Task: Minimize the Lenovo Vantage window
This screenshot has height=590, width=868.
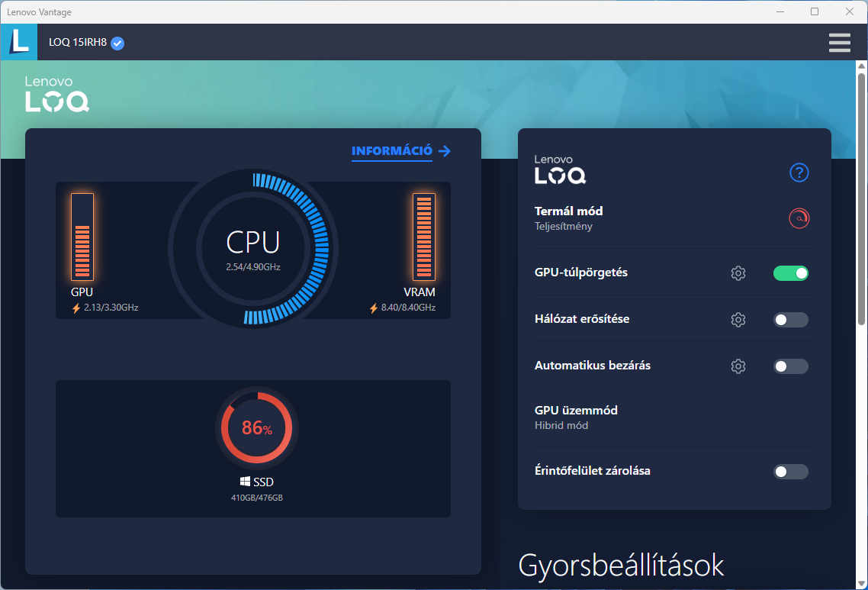Action: (780, 11)
